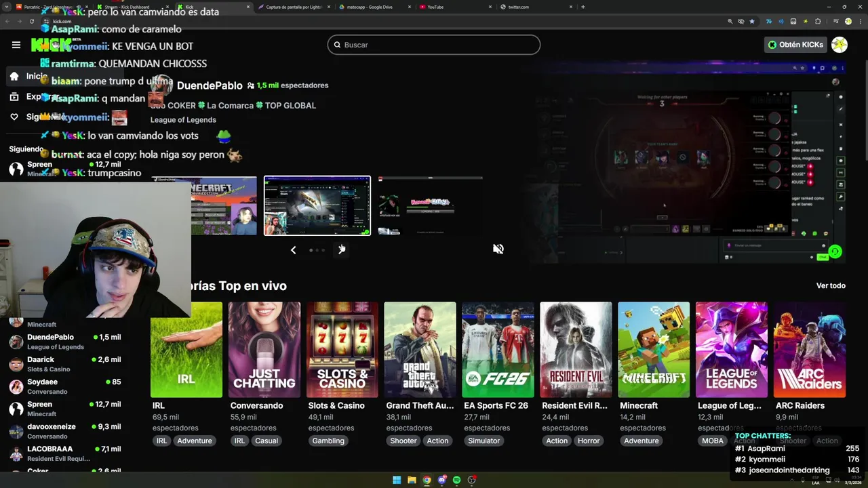Click the browser zoom magnifier icon
The width and height of the screenshot is (868, 488).
click(x=730, y=22)
